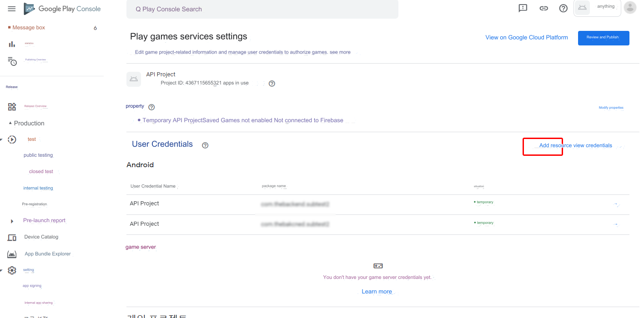
Task: Click the package name column header
Action: 274,186
